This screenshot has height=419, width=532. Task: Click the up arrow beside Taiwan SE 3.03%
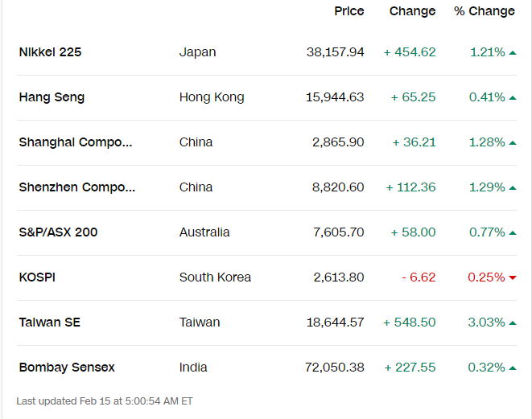[513, 323]
